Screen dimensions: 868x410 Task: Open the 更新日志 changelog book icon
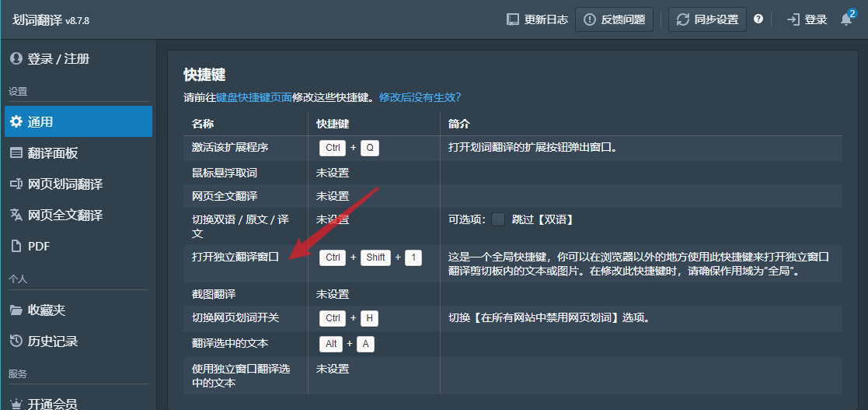513,19
